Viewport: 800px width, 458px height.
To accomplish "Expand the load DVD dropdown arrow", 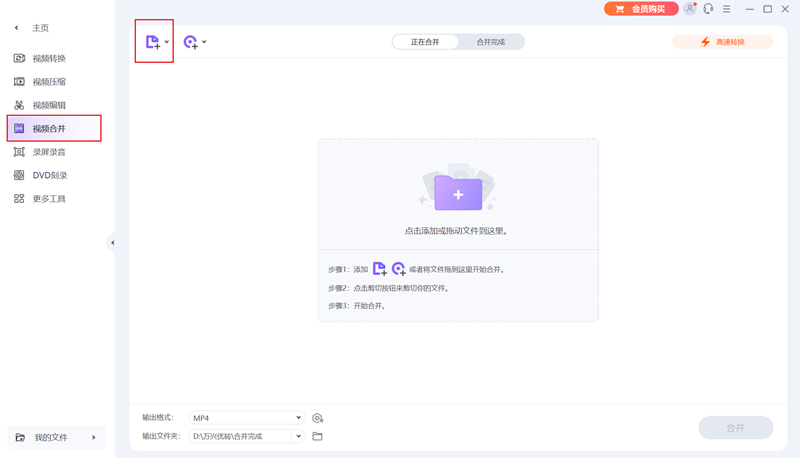I will (x=204, y=42).
